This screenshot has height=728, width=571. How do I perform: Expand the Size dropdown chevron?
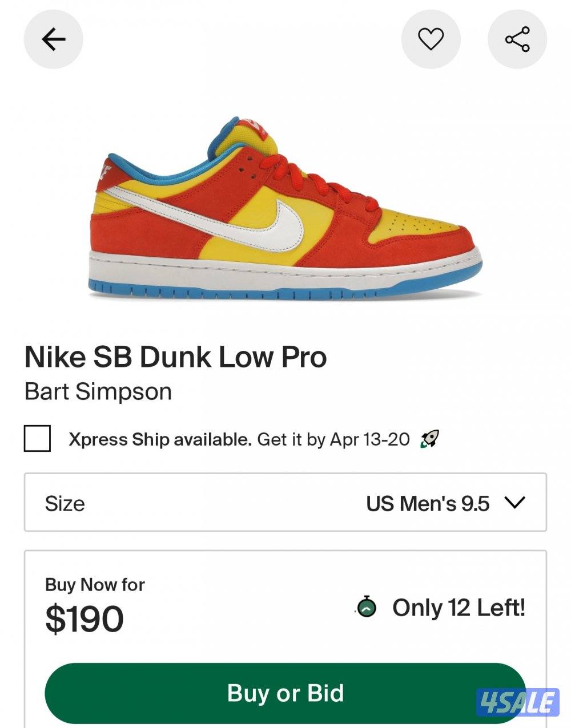[516, 503]
